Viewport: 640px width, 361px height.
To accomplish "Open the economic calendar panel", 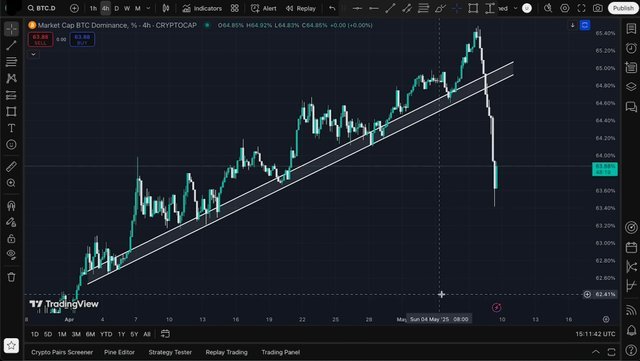I will (x=631, y=247).
